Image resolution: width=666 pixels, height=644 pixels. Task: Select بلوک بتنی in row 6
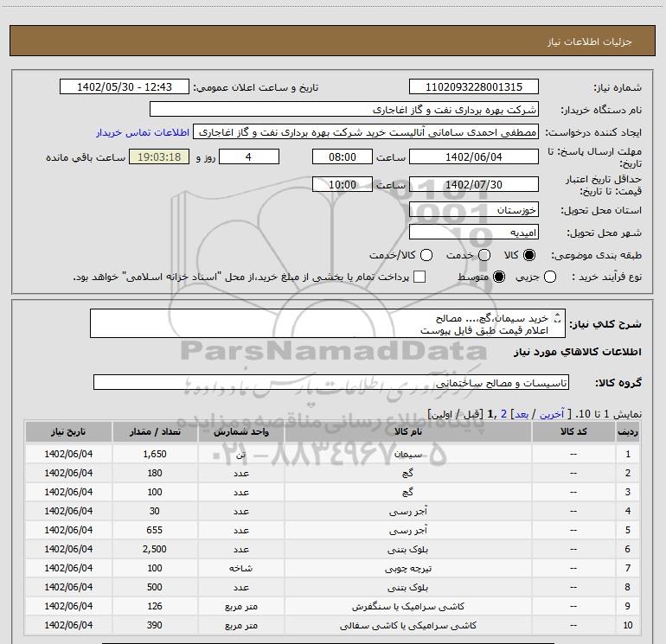point(407,549)
